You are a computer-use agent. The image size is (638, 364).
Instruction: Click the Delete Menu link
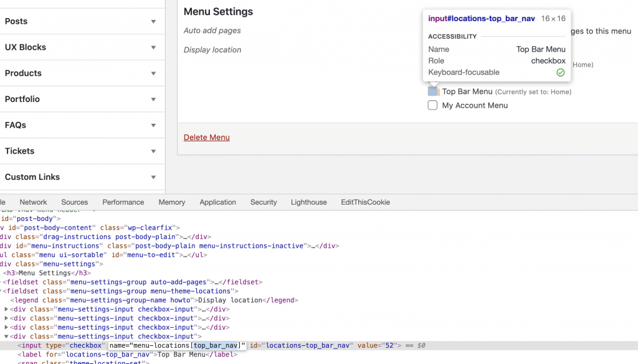tap(207, 138)
